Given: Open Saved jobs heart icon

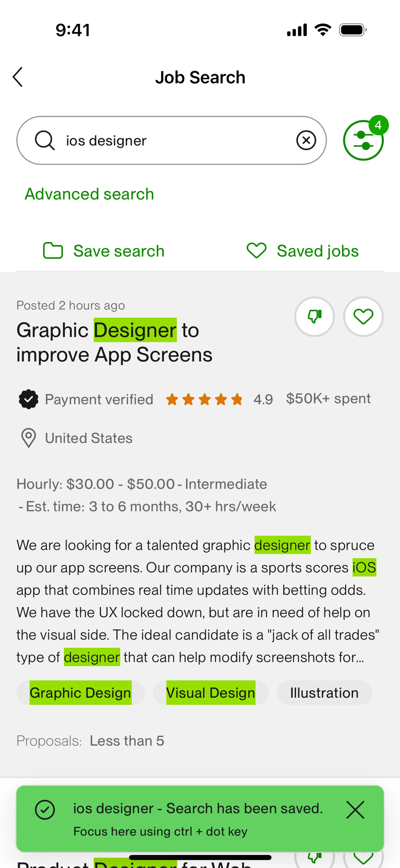Looking at the screenshot, I should [x=256, y=251].
